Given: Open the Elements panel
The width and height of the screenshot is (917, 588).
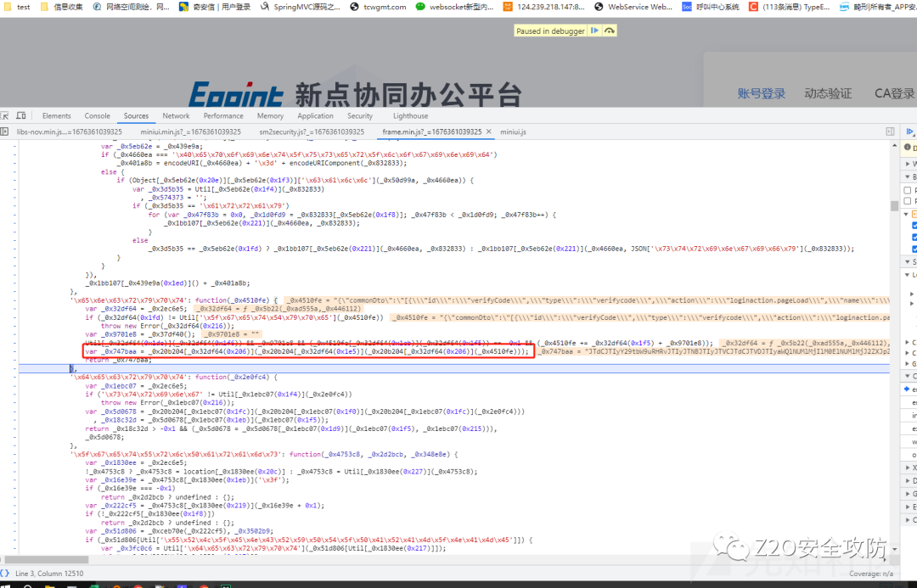Looking at the screenshot, I should (x=57, y=115).
